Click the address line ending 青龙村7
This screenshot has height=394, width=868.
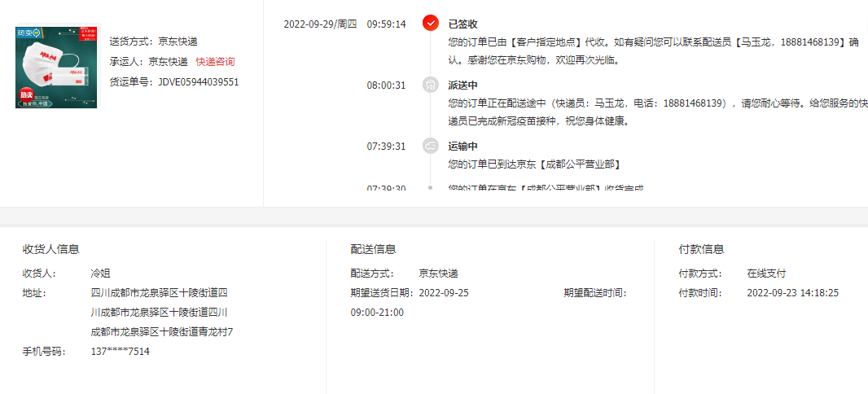pos(162,332)
